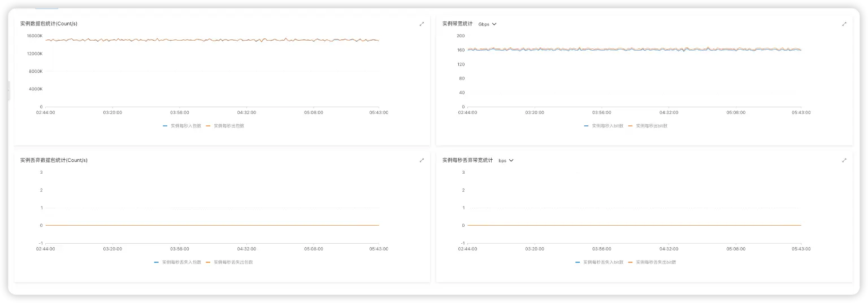Click the 8000K axis label

(x=36, y=71)
